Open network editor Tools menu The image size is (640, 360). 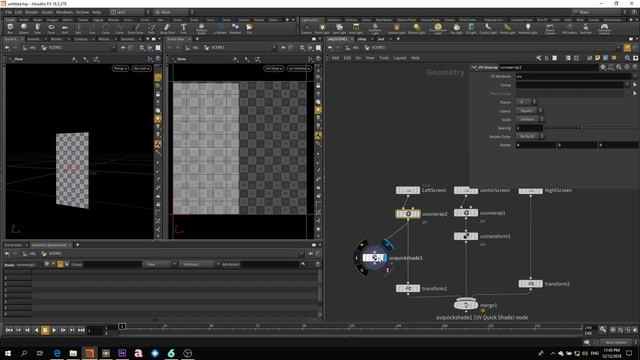pyautogui.click(x=384, y=58)
